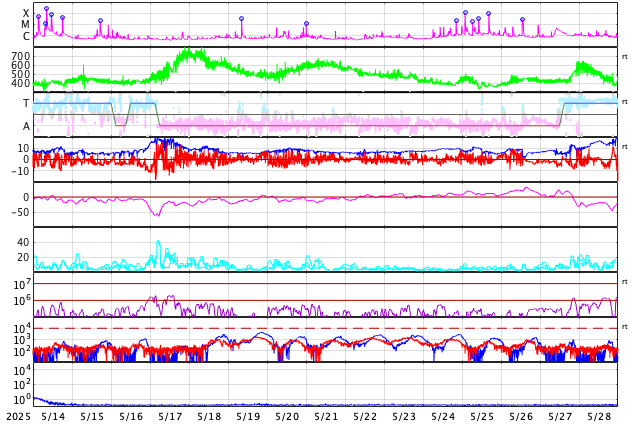Click the 10^3 axis label
This screenshot has width=634, height=424.
[21, 340]
